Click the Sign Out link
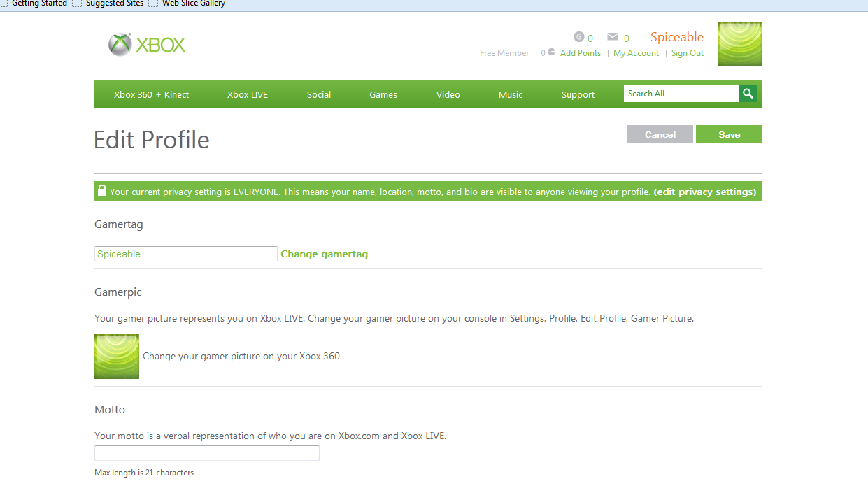Viewport: 868px width, 495px height. pyautogui.click(x=688, y=53)
